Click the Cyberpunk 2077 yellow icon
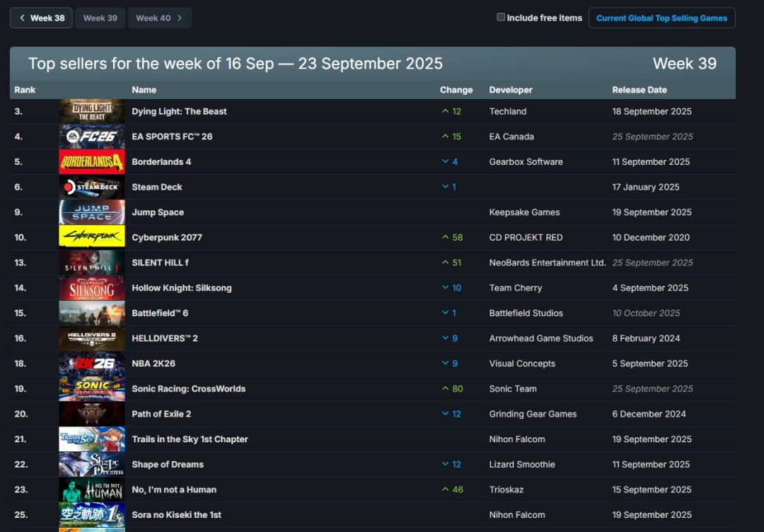Screen dimensions: 764x532 92,238
